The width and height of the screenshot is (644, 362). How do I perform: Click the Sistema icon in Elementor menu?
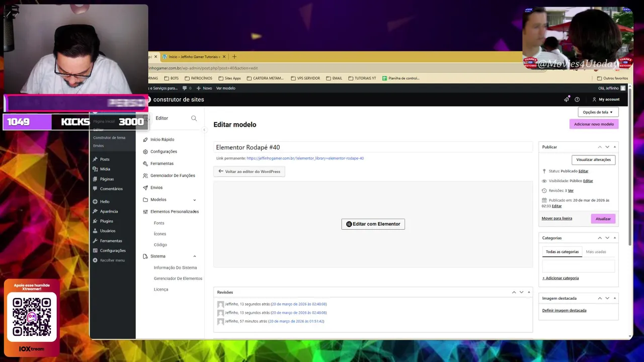tap(145, 256)
